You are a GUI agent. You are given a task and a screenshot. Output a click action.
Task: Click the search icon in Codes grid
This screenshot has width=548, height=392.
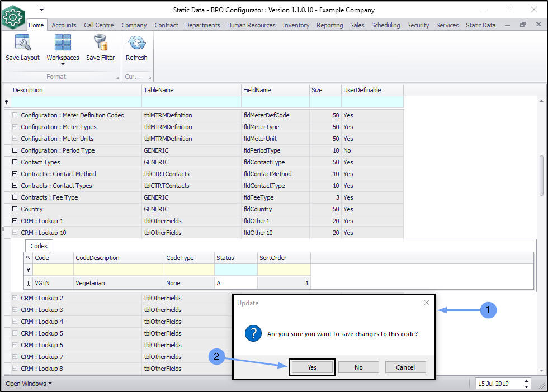(x=29, y=258)
